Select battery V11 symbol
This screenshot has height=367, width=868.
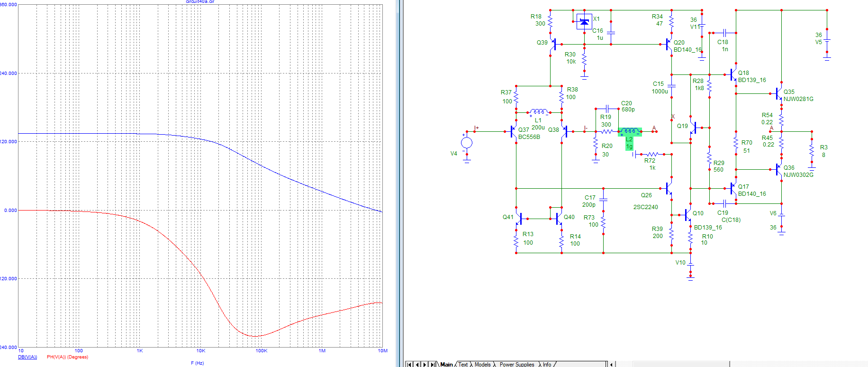(x=702, y=25)
